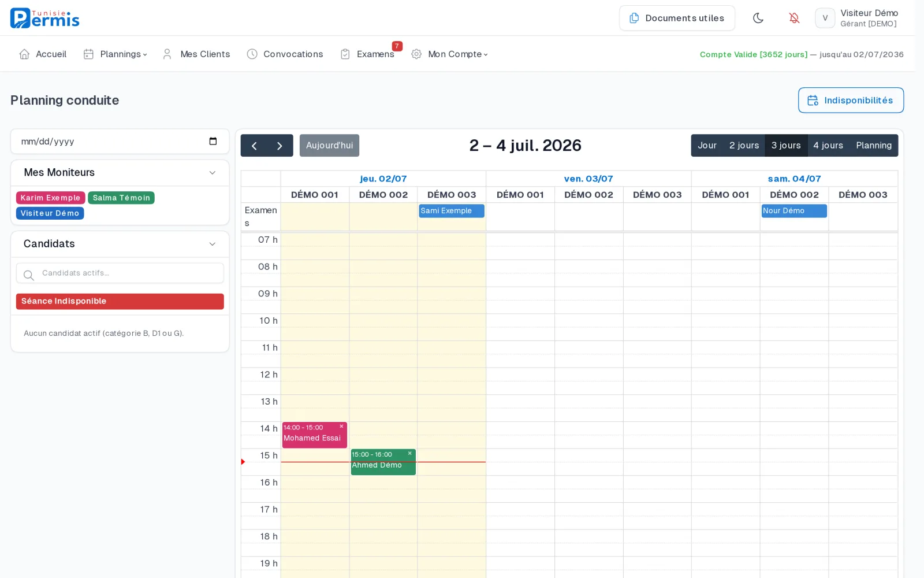Go to next days arrow

[280, 146]
